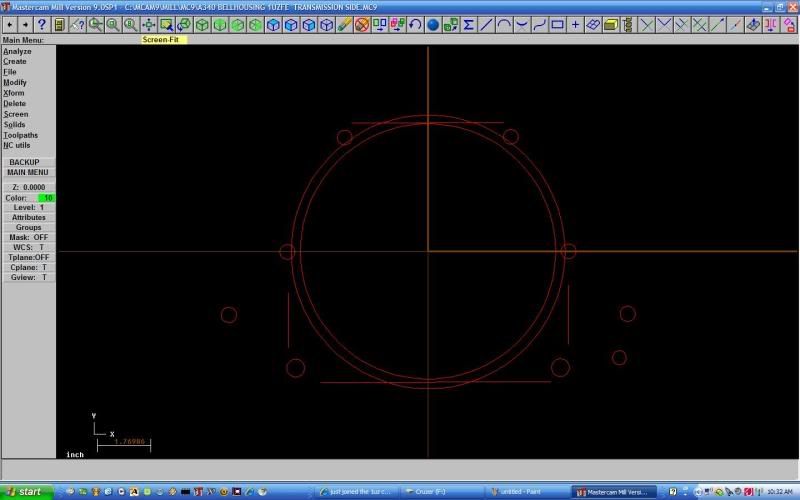This screenshot has height=500, width=800.
Task: Open the Solids menu
Action: pyautogui.click(x=14, y=124)
